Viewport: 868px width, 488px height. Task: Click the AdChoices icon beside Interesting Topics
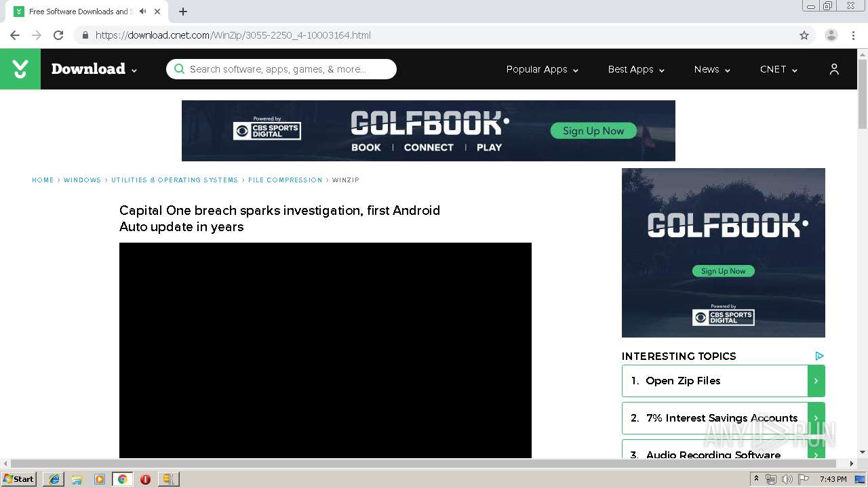pos(819,356)
